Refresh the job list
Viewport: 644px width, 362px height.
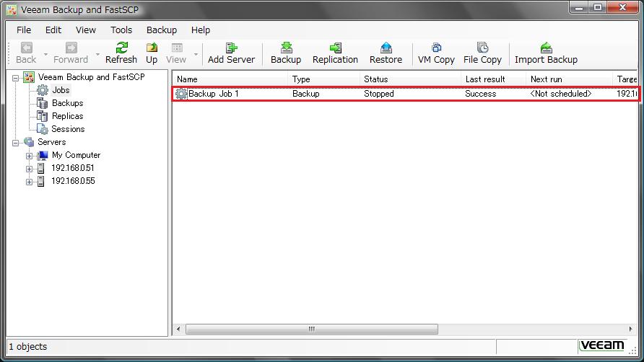(121, 53)
